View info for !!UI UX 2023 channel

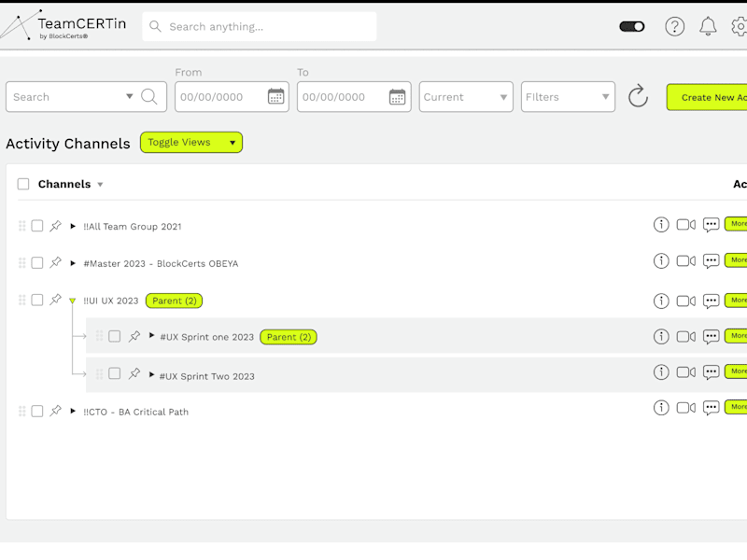pyautogui.click(x=661, y=301)
